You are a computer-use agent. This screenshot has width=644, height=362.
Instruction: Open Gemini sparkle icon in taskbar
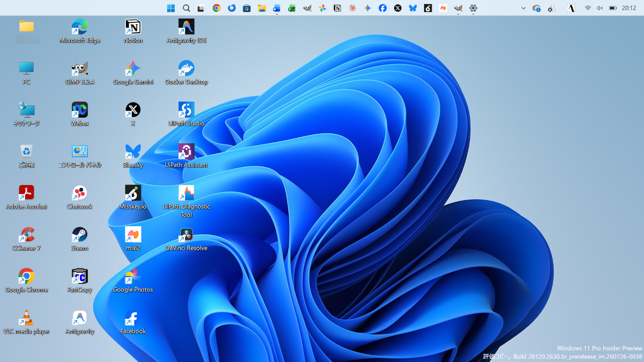tap(367, 8)
